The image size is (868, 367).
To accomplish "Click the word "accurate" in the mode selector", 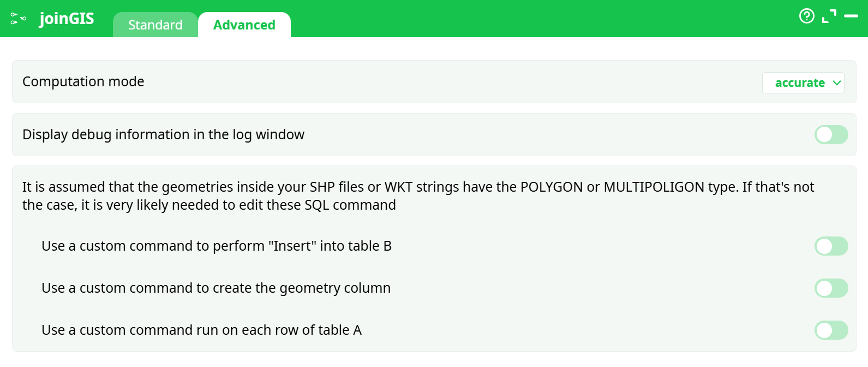I will pos(799,83).
